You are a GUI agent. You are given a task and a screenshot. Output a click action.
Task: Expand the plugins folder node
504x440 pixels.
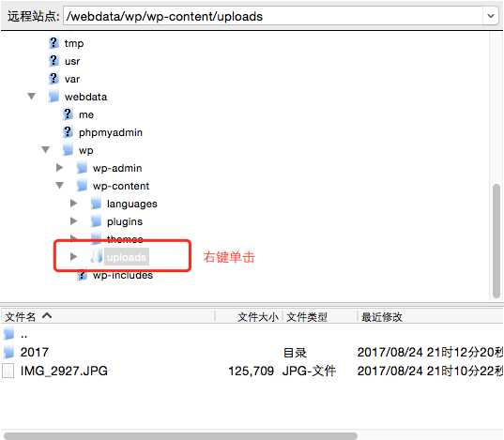[x=73, y=221]
